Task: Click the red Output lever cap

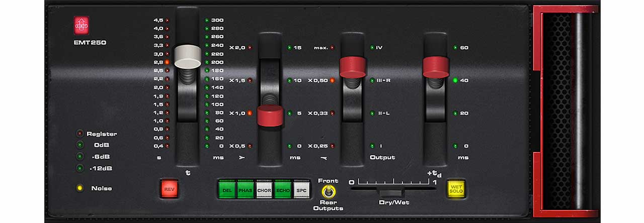Action: (x=353, y=67)
